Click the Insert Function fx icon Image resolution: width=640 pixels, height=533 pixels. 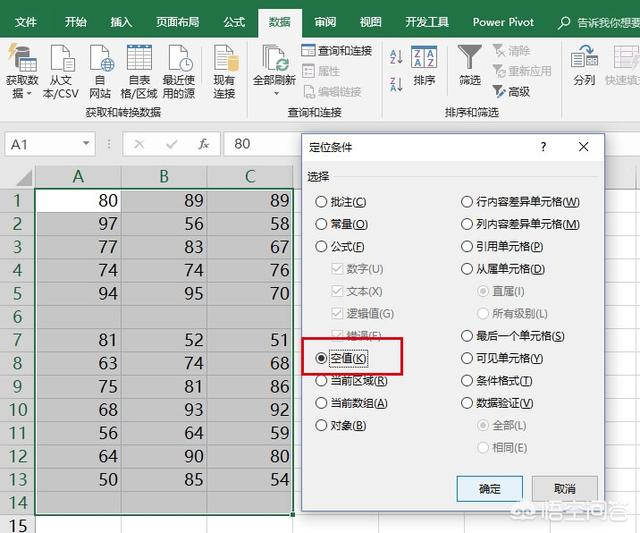(x=204, y=144)
